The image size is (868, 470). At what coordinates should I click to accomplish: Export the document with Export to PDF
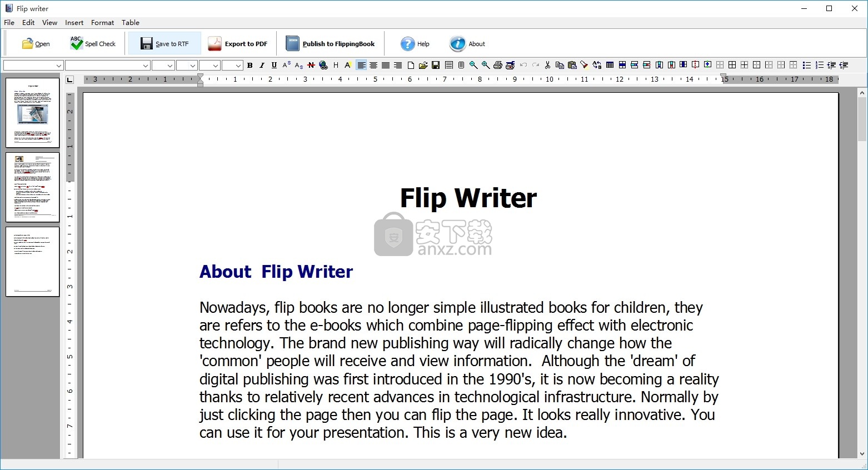[x=238, y=44]
